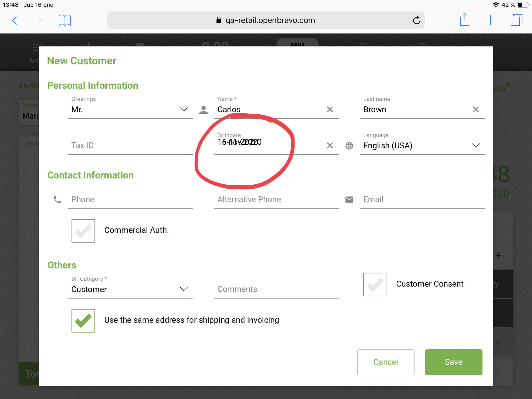The image size is (532, 399).
Task: Clear the Last name field X icon
Action: (x=476, y=109)
